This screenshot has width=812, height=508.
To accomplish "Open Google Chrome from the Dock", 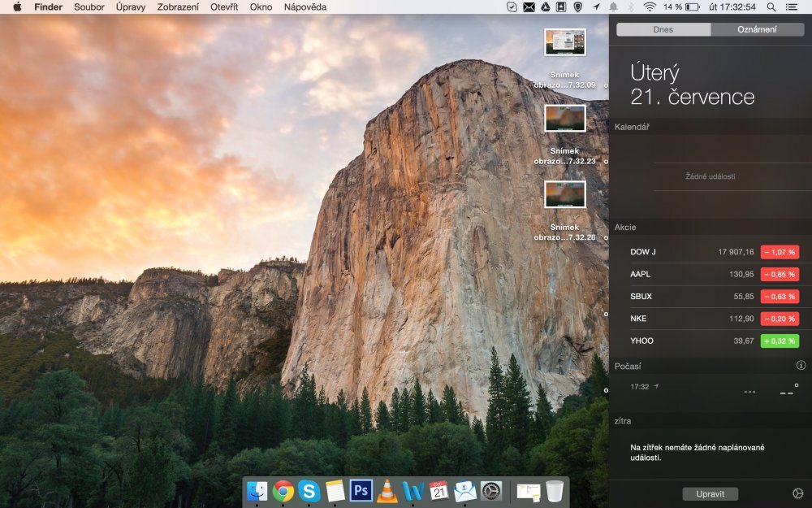I will 282,491.
